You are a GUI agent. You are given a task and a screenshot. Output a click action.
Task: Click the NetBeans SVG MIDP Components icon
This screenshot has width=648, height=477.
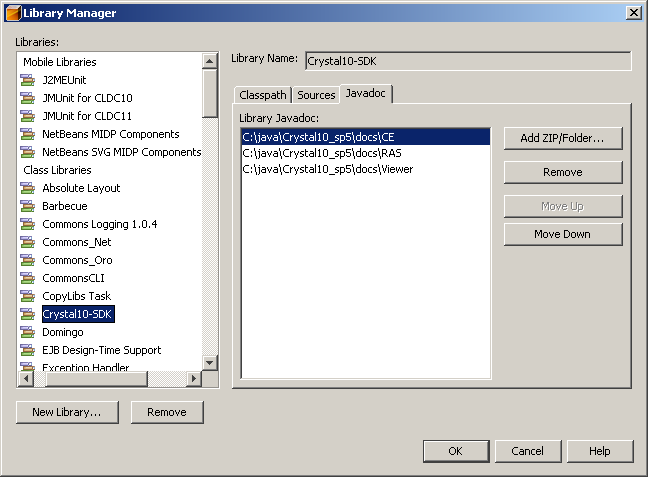coord(28,152)
